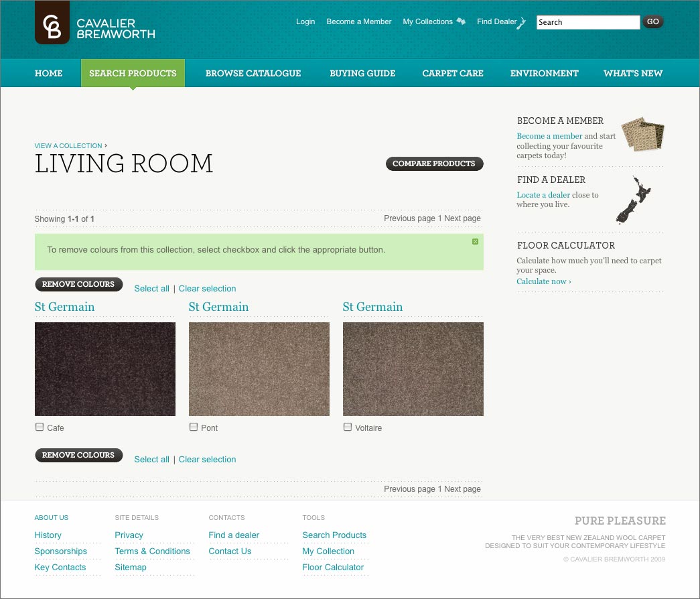Click the Become a Member header link
This screenshot has height=599, width=700.
pyautogui.click(x=359, y=21)
